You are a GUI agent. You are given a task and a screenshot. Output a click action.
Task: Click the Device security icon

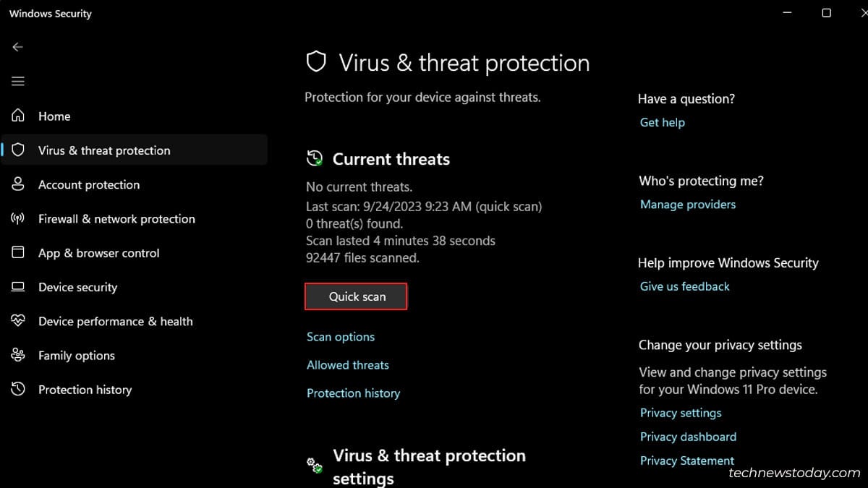(x=17, y=287)
